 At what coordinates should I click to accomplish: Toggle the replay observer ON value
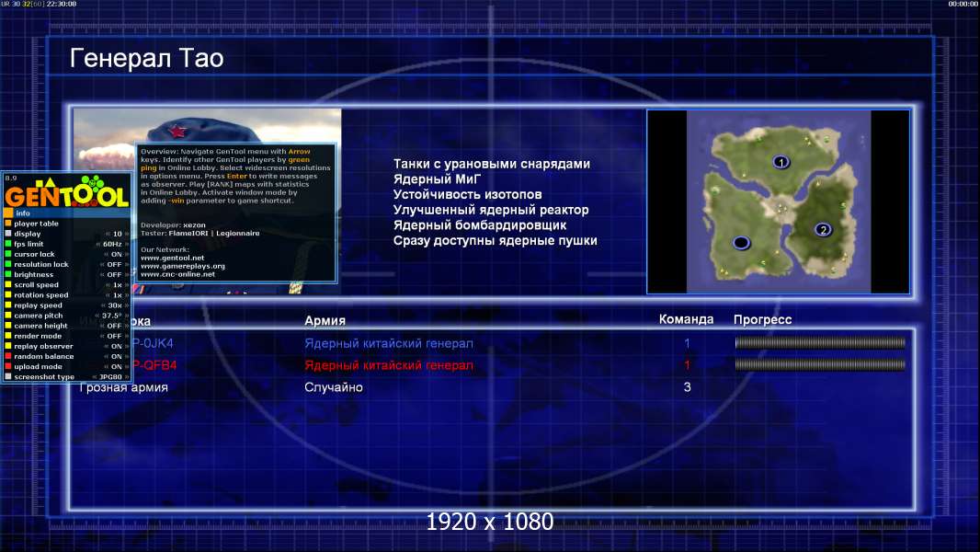[x=116, y=346]
